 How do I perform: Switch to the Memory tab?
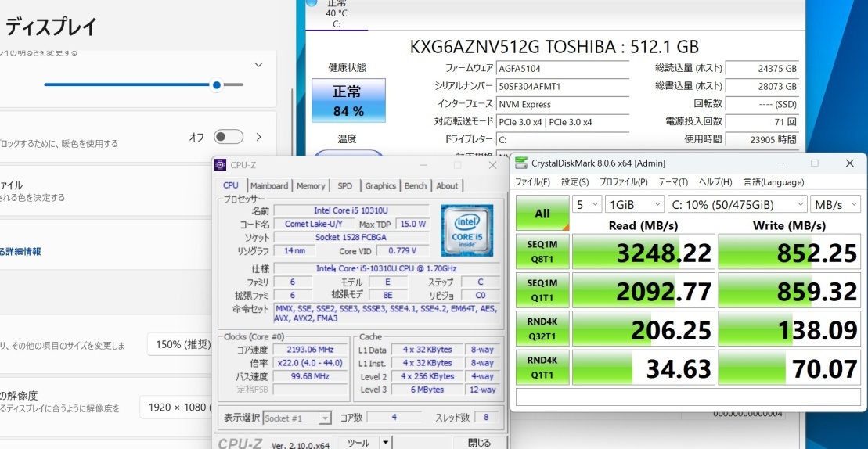[x=311, y=186]
